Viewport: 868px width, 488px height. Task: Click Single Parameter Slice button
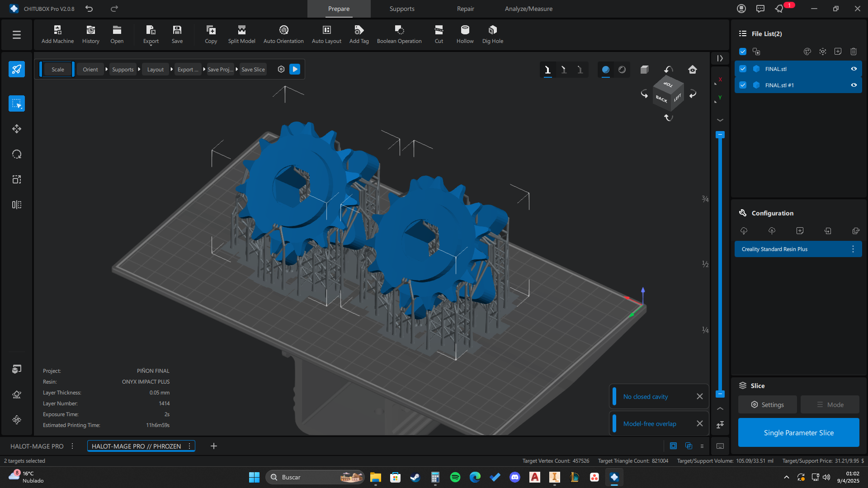pos(798,432)
